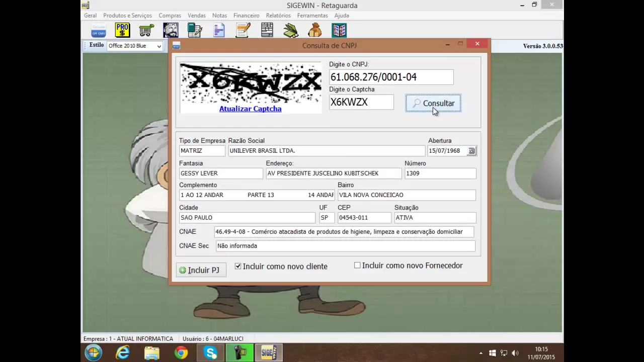Click the CNPJ number input field

coord(391,77)
